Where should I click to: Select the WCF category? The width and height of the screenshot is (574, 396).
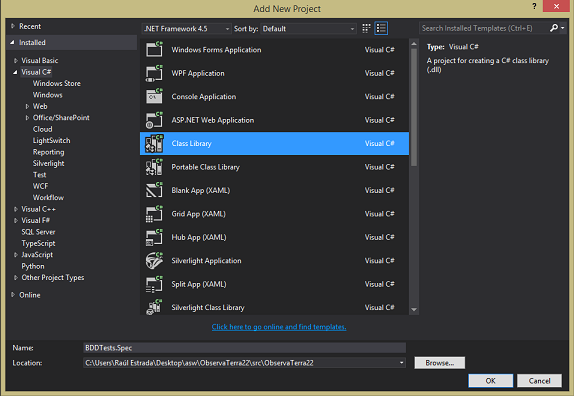click(x=40, y=186)
